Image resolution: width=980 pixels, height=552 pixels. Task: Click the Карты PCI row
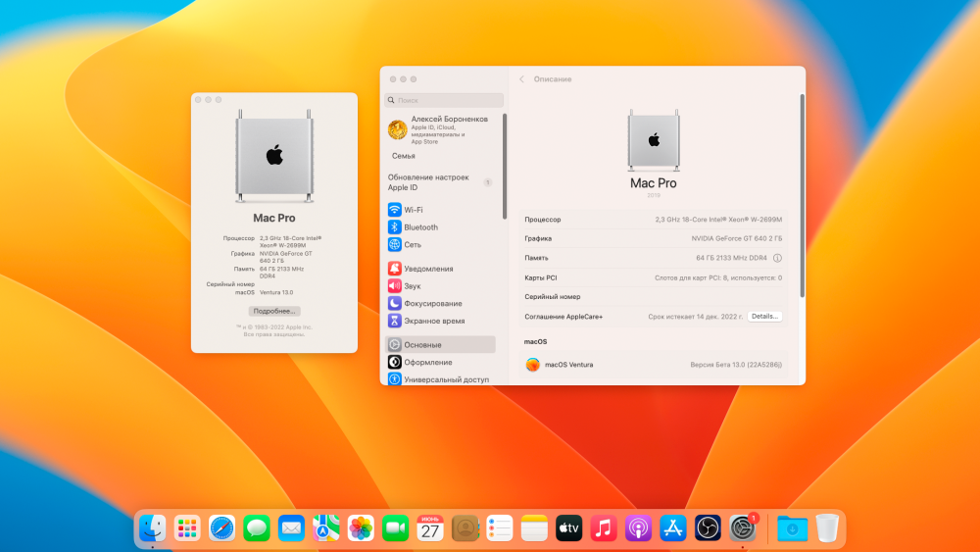(653, 277)
